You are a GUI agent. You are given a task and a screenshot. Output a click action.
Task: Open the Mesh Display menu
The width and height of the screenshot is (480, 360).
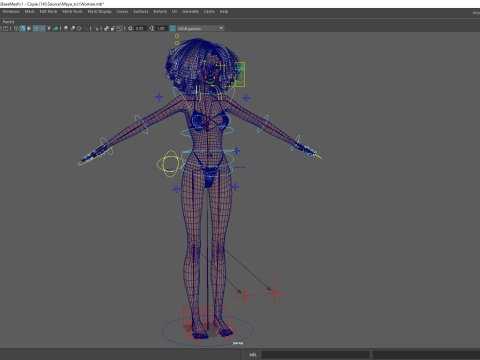99,11
